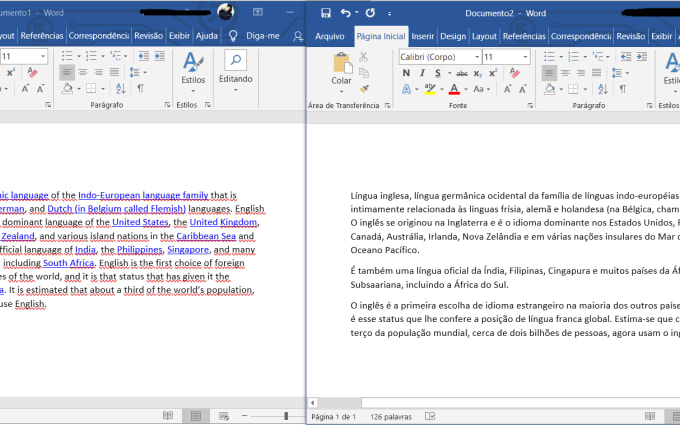
Task: Expand the line spacing dropdown in Documento2
Action: click(x=628, y=73)
